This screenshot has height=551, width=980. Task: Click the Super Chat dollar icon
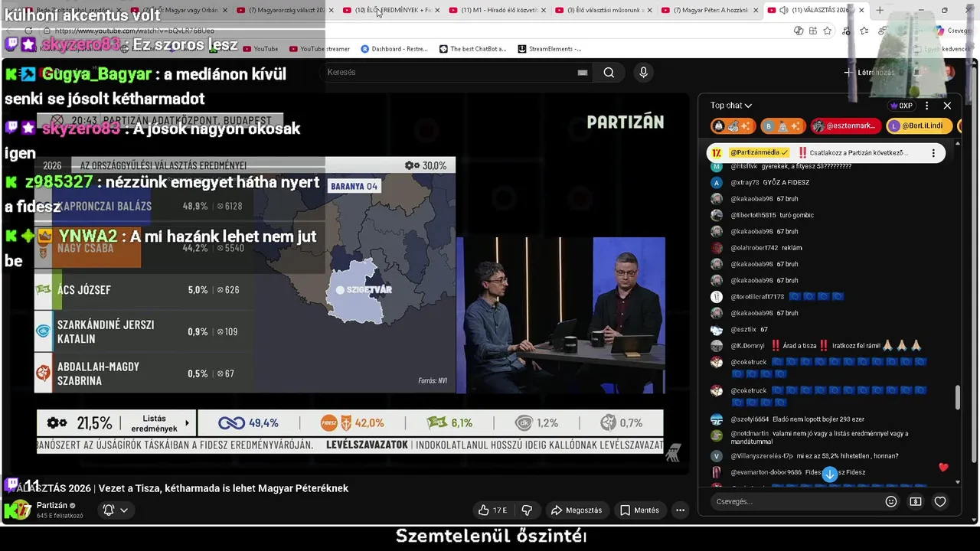[x=916, y=501]
